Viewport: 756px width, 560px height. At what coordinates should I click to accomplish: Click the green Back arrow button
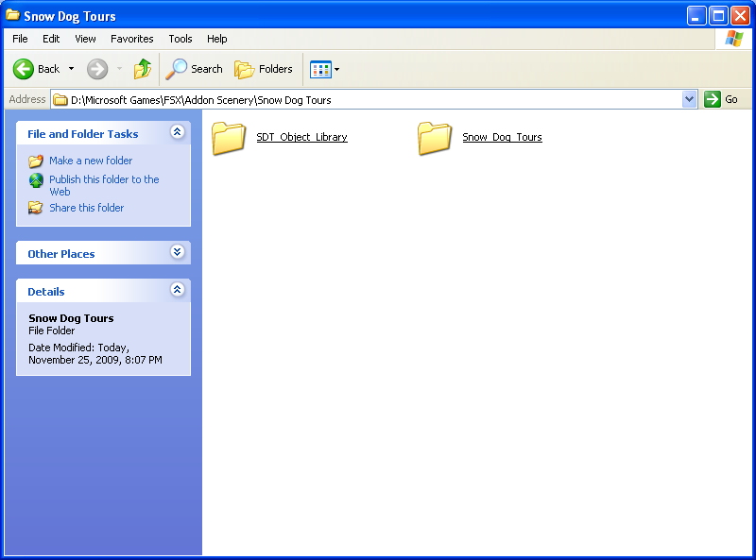(x=24, y=69)
